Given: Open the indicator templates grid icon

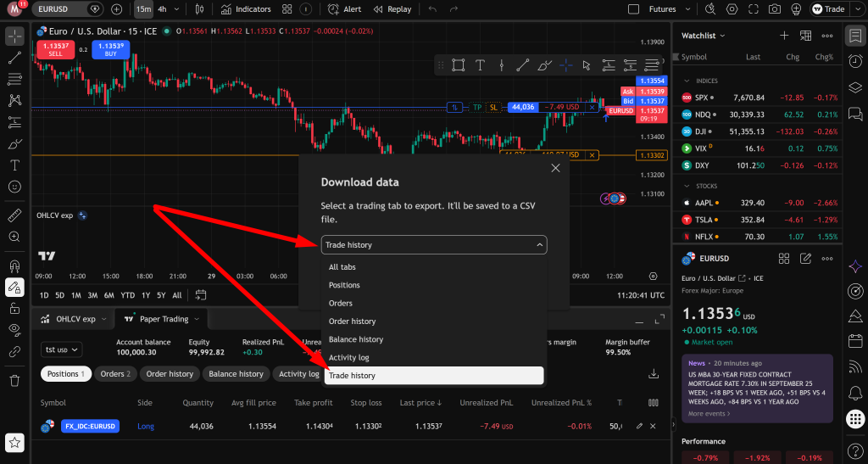Looking at the screenshot, I should 287,9.
